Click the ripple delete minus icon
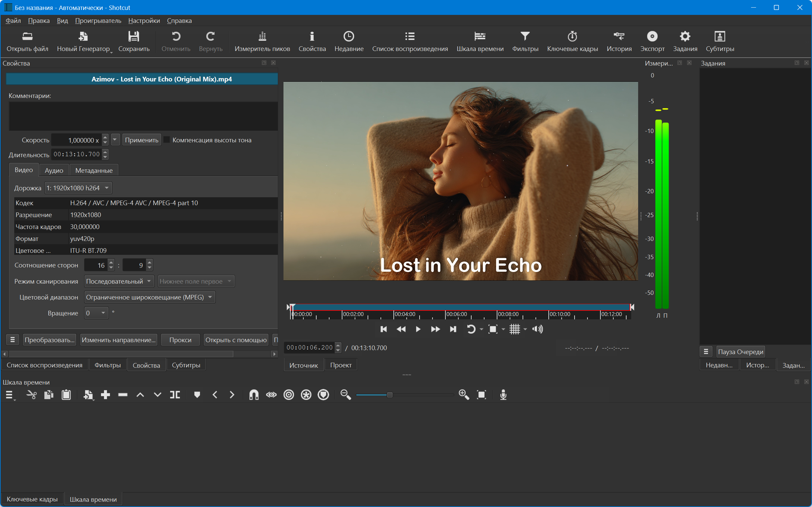 (123, 395)
